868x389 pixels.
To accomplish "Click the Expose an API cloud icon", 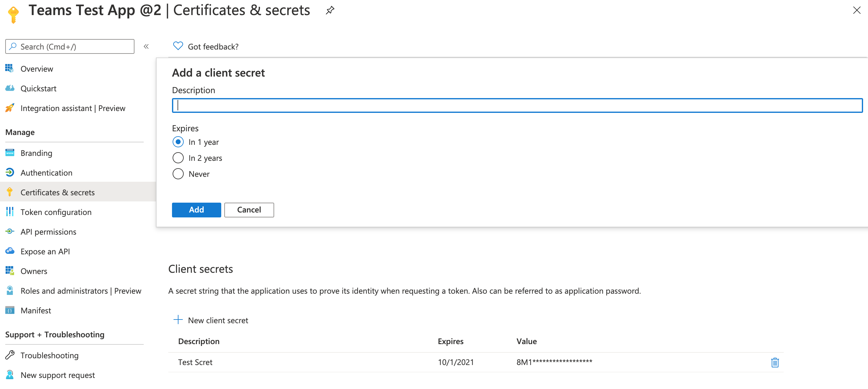I will tap(10, 251).
